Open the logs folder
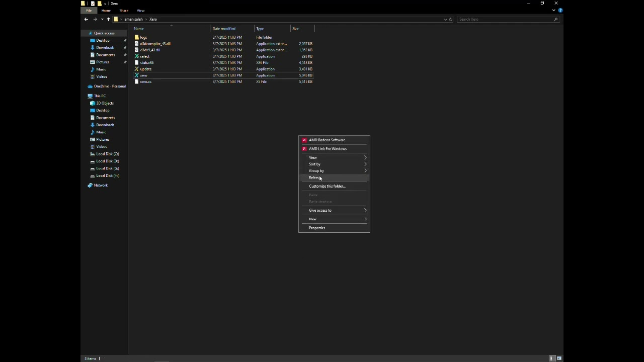 143,37
